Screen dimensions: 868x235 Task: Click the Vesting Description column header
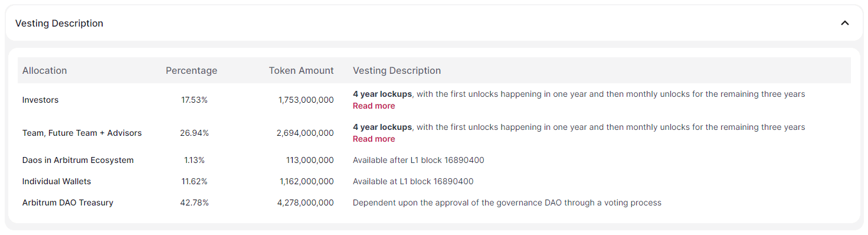click(x=397, y=70)
